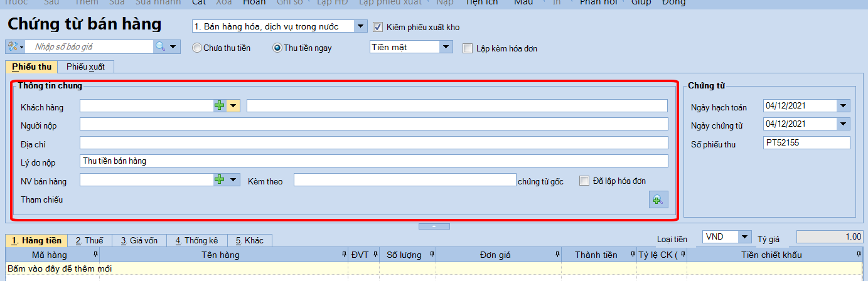Click green plus to add NV bán hàng
This screenshot has width=868, height=281.
219,180
